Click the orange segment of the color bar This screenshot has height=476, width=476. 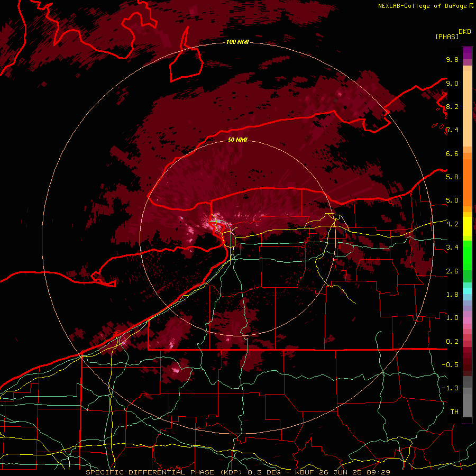(x=467, y=179)
